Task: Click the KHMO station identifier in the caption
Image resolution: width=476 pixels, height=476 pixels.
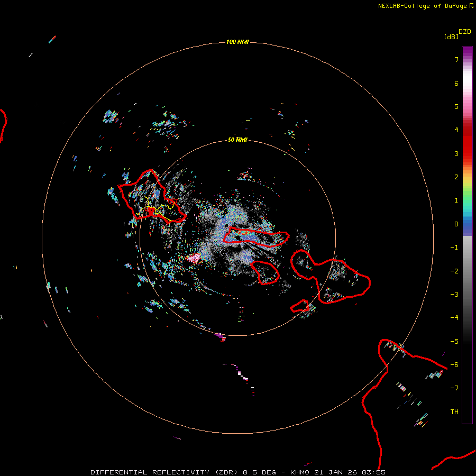Action: (300, 472)
